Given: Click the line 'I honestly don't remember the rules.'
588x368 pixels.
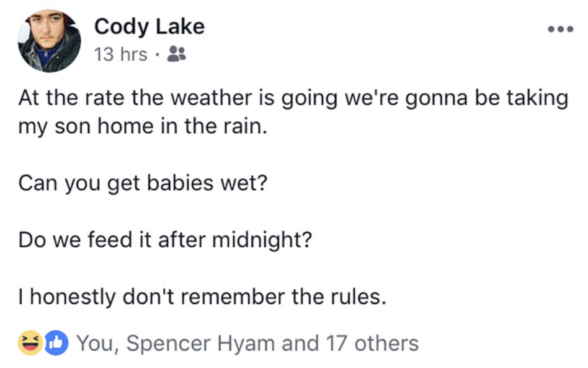Looking at the screenshot, I should 202,297.
